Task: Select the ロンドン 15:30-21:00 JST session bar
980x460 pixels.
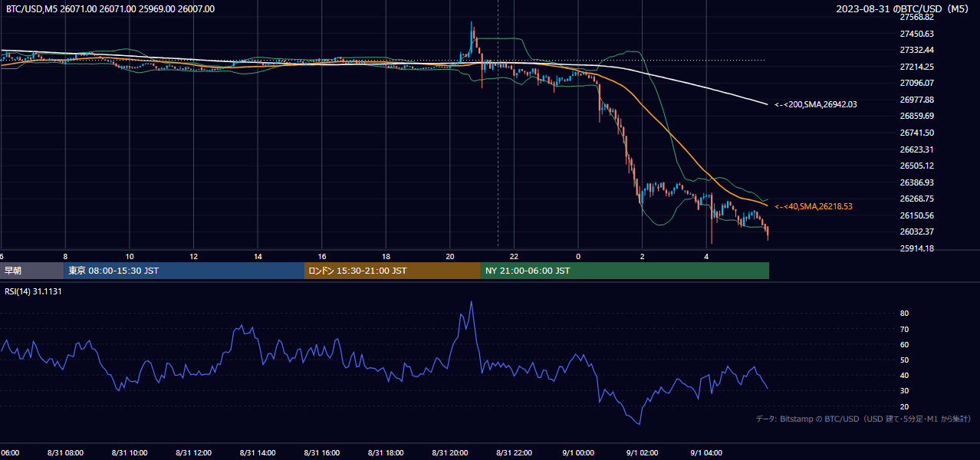Action: pos(393,271)
